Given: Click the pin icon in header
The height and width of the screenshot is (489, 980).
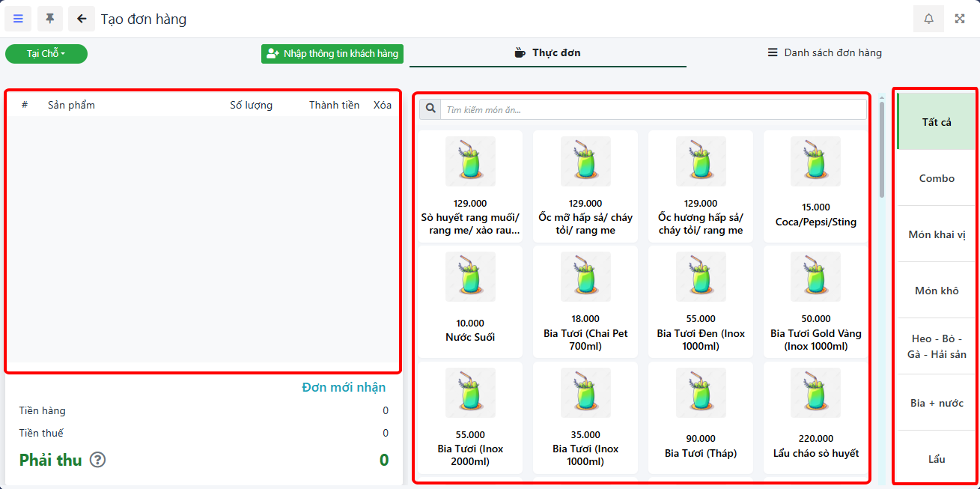Looking at the screenshot, I should [50, 19].
